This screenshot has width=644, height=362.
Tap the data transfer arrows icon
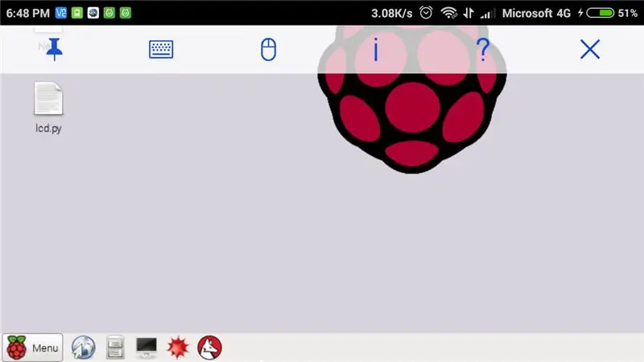coord(469,13)
